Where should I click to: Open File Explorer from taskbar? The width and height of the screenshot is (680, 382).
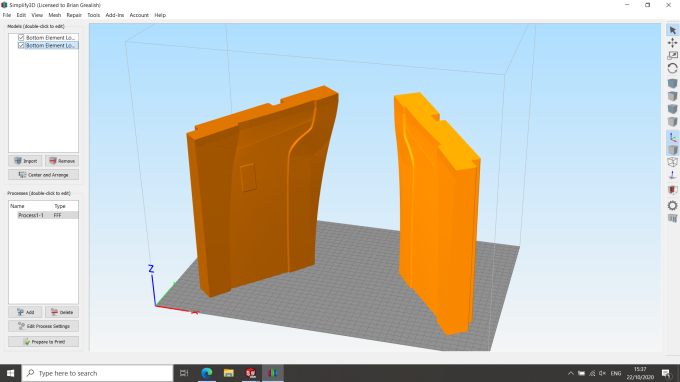pos(229,373)
